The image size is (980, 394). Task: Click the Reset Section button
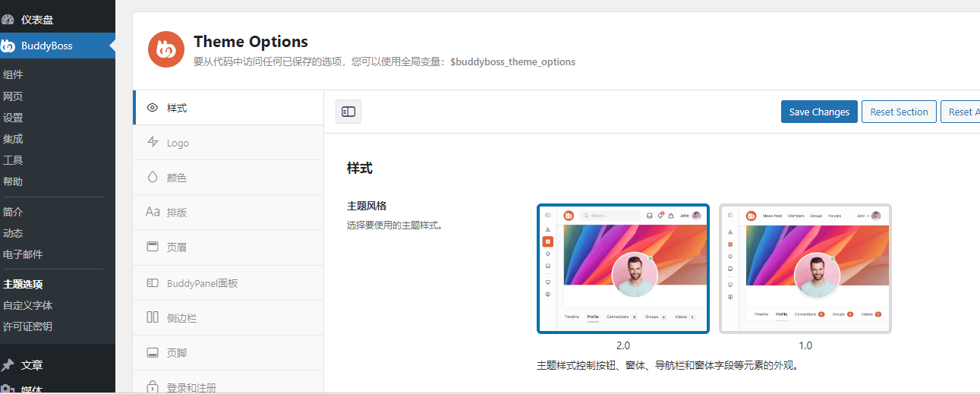pyautogui.click(x=899, y=112)
